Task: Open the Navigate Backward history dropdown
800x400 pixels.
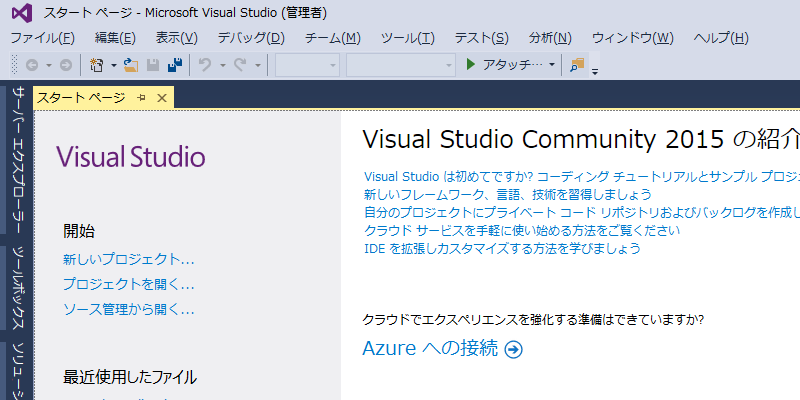Action: [x=49, y=65]
